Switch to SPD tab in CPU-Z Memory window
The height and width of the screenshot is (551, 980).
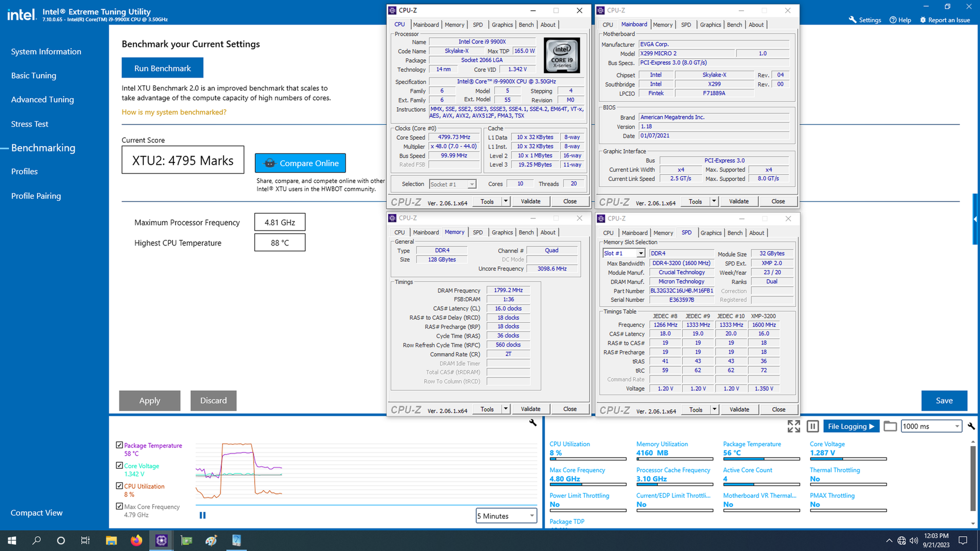tap(478, 232)
